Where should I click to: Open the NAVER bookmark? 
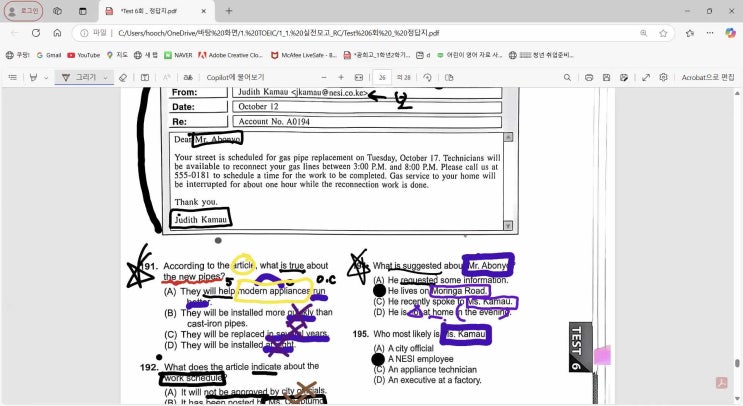(178, 55)
